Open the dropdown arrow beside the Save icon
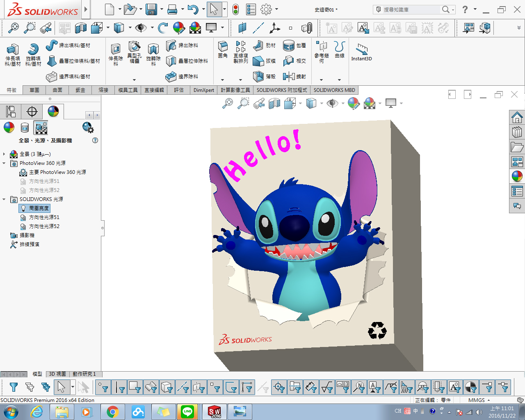Image resolution: width=525 pixels, height=420 pixels. (x=162, y=9)
